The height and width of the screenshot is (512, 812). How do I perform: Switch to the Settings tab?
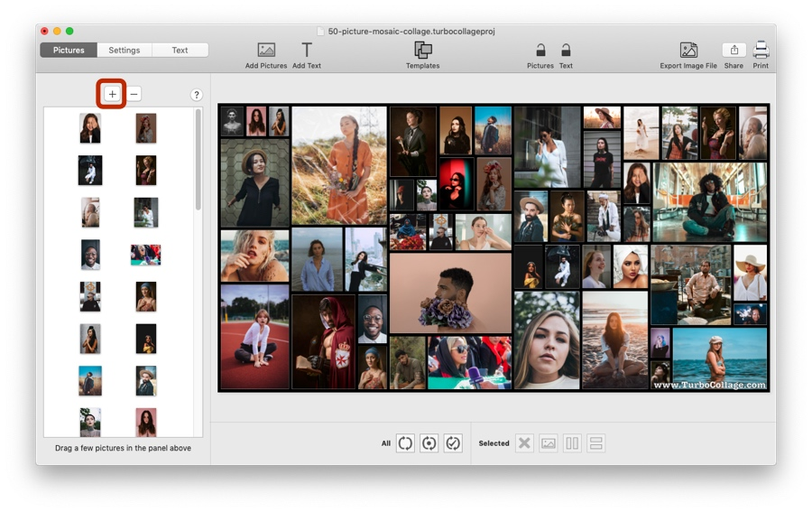(125, 51)
